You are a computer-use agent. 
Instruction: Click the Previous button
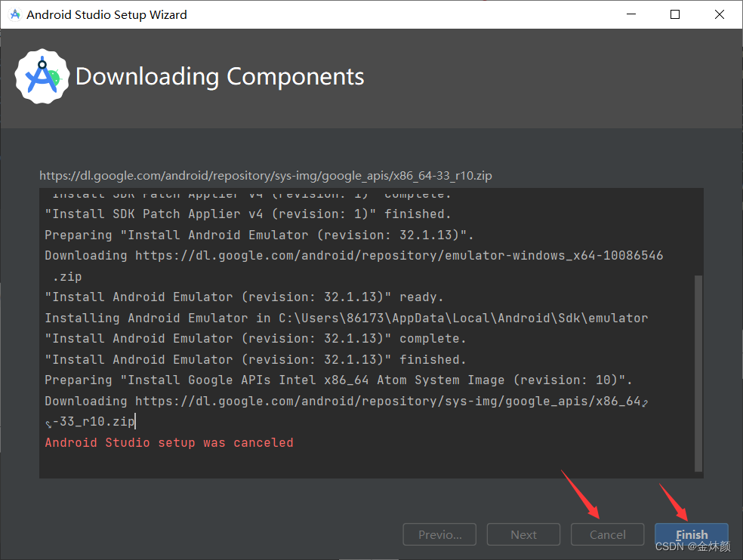(439, 534)
